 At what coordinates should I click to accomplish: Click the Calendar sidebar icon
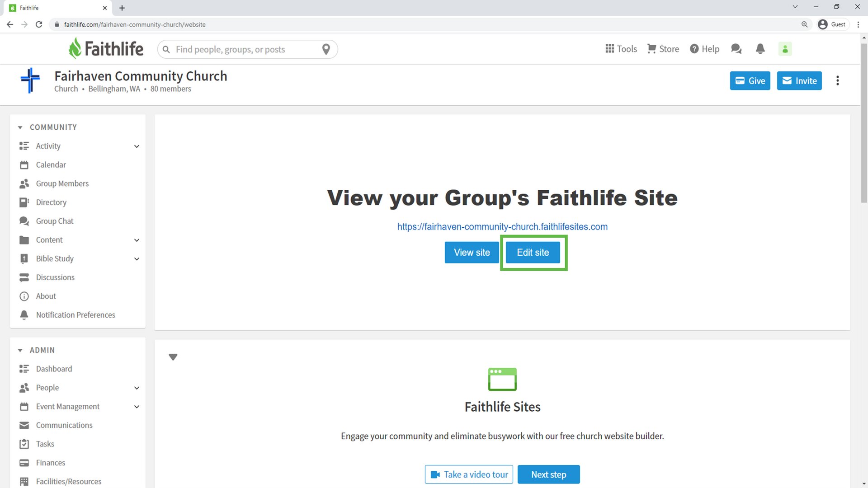point(24,165)
